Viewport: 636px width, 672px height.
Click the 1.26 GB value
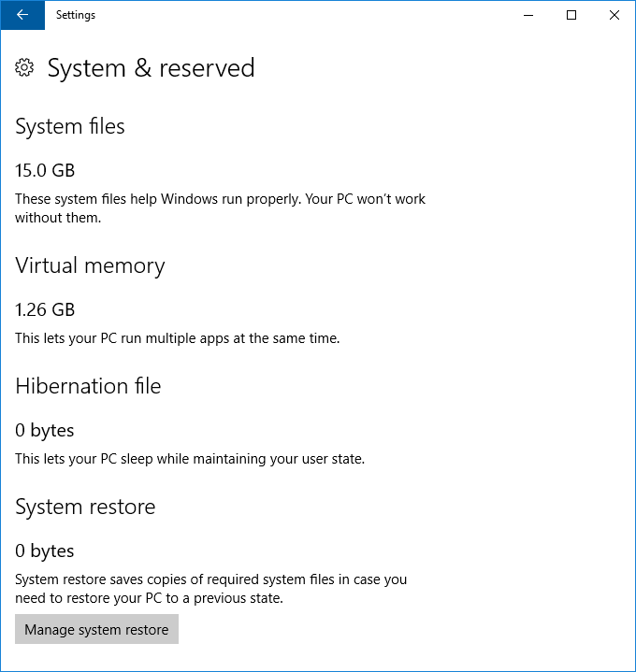pos(45,310)
